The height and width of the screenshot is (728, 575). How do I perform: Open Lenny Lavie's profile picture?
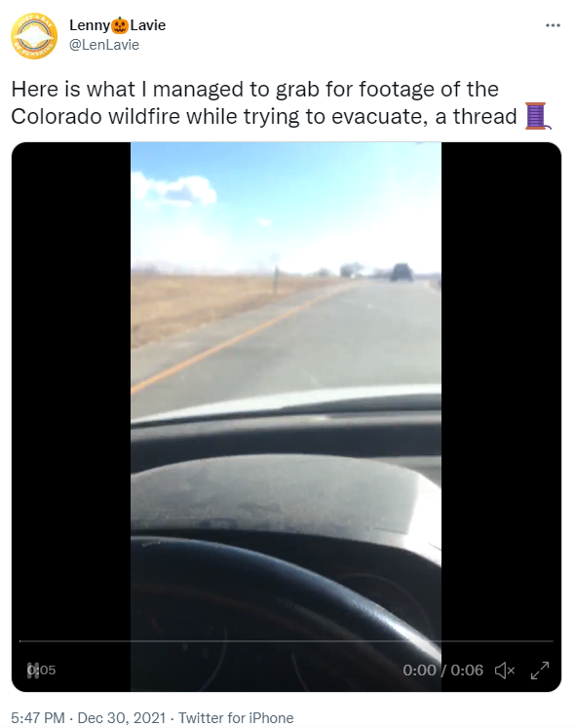point(34,36)
